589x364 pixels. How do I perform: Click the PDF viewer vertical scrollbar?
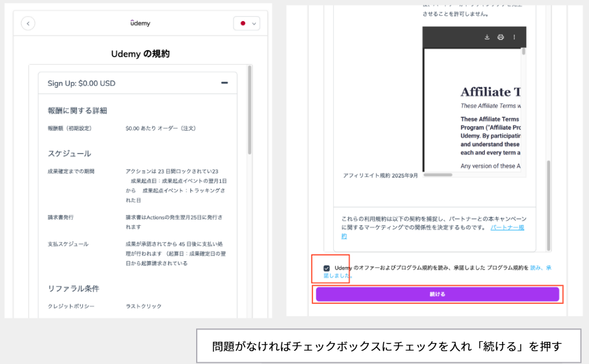(x=524, y=51)
